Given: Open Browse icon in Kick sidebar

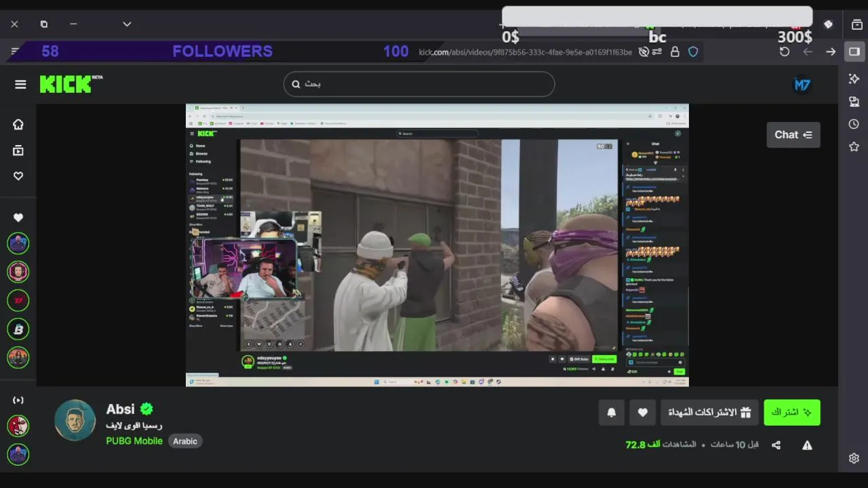Looking at the screenshot, I should 18,150.
